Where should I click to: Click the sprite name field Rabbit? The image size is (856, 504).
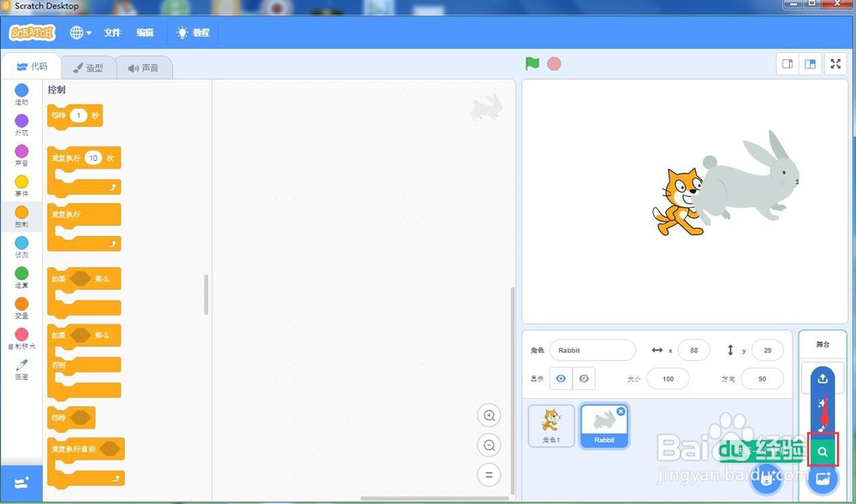[592, 350]
